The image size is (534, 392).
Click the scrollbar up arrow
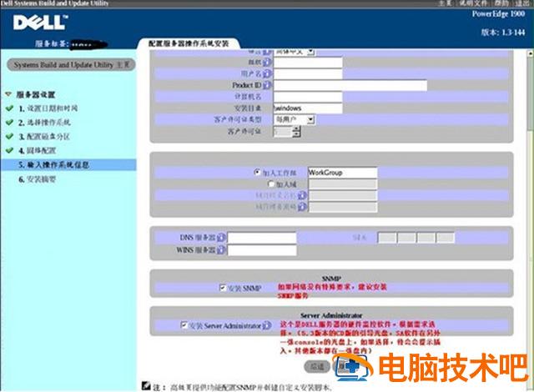pyautogui.click(x=531, y=53)
